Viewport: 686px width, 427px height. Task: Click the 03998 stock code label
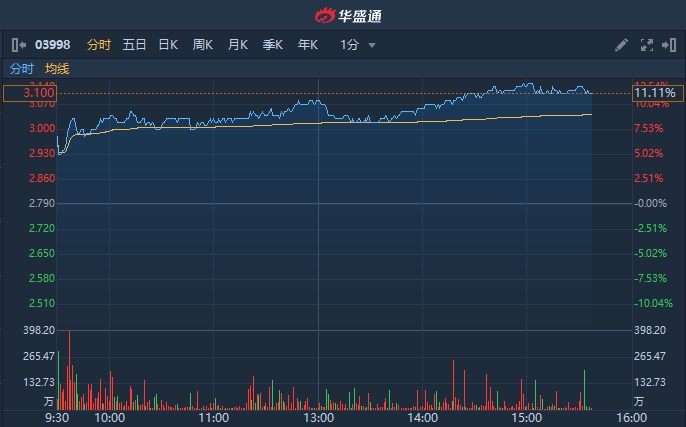pyautogui.click(x=52, y=45)
